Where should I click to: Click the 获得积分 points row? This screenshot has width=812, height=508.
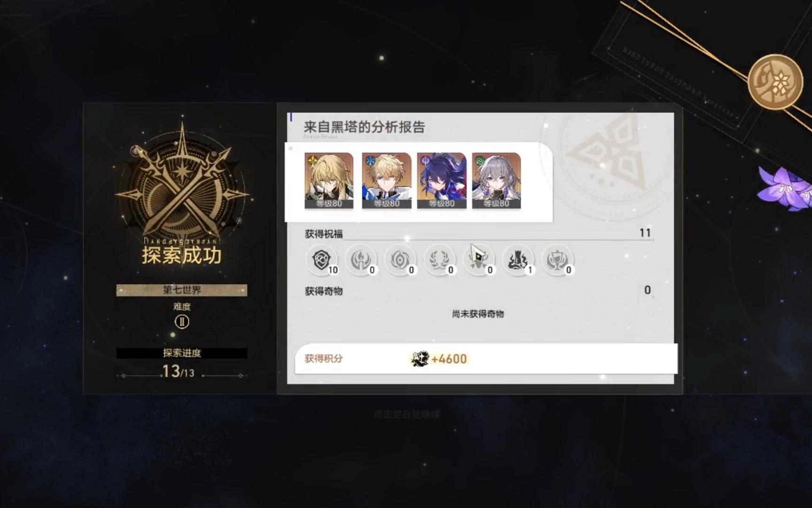(486, 359)
